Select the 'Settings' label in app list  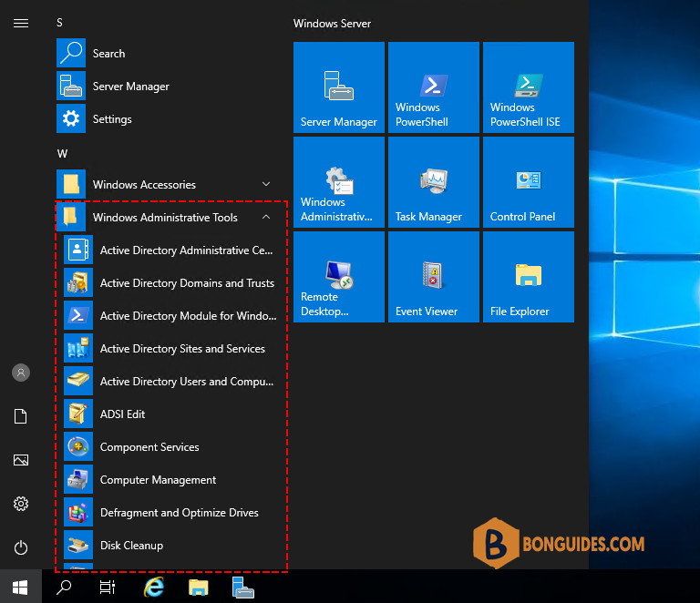click(112, 119)
